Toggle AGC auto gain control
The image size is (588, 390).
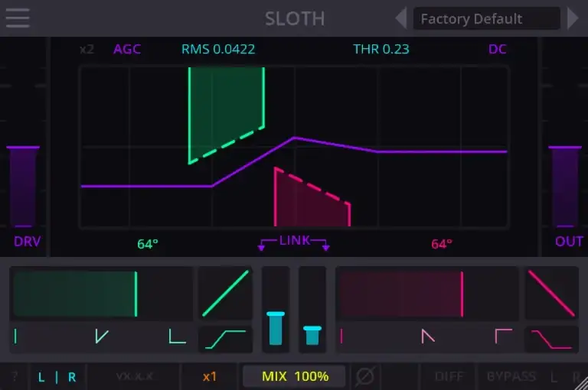pos(127,49)
